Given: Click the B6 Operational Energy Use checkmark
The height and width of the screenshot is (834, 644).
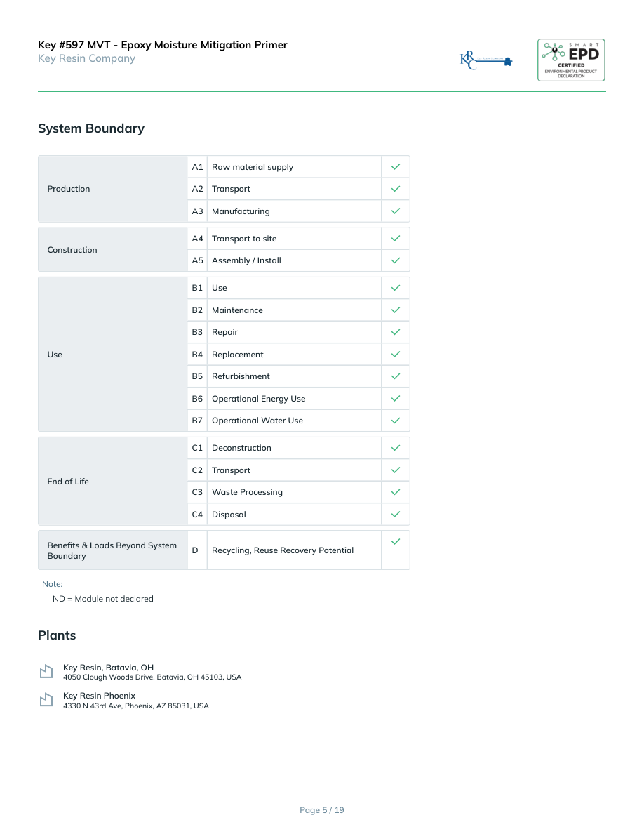Looking at the screenshot, I should (396, 399).
